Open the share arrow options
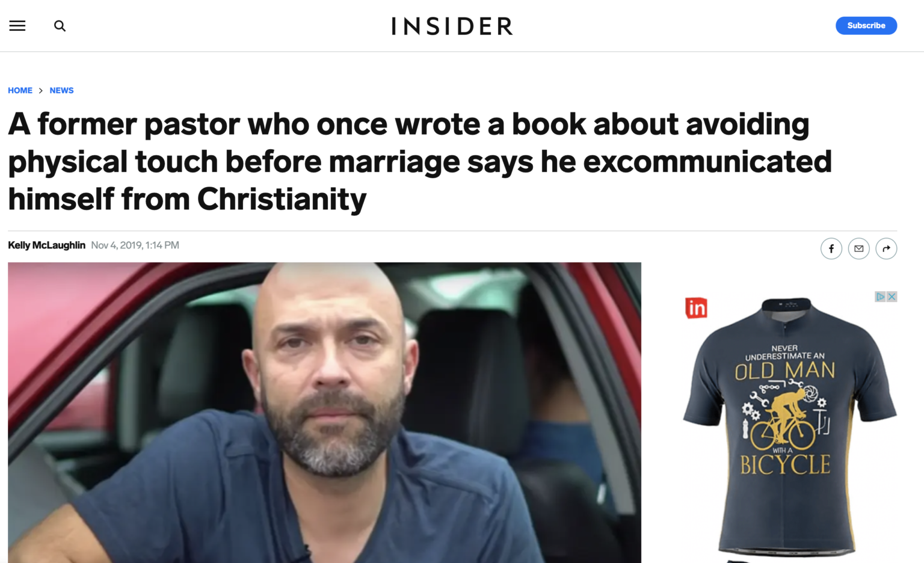 click(886, 248)
